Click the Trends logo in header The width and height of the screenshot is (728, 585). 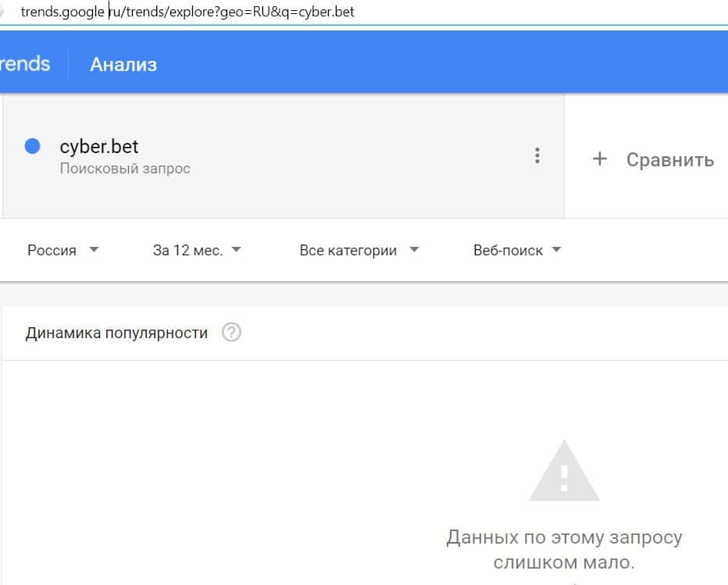tap(26, 63)
